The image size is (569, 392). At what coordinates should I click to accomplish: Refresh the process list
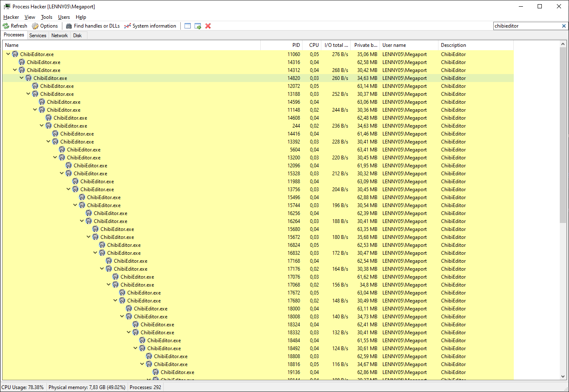click(15, 26)
